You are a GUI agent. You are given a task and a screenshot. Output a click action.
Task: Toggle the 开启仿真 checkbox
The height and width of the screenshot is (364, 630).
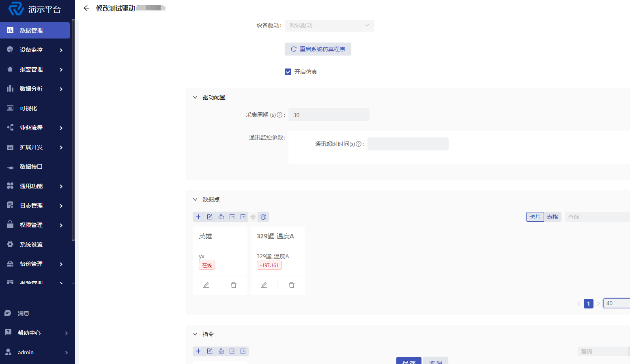288,72
